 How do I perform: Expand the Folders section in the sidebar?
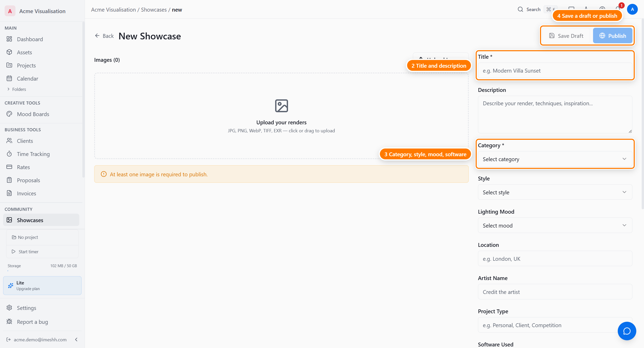point(16,89)
